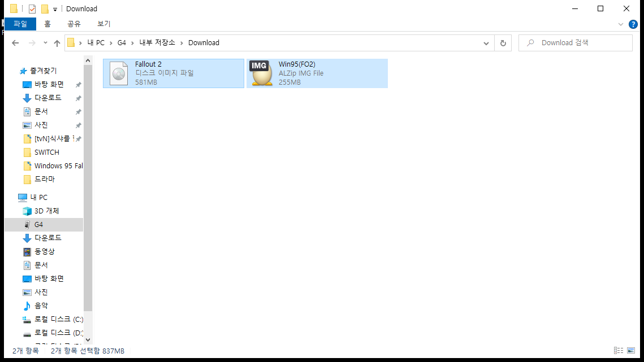The width and height of the screenshot is (644, 362).
Task: Open address bar history dropdown
Action: coord(486,43)
